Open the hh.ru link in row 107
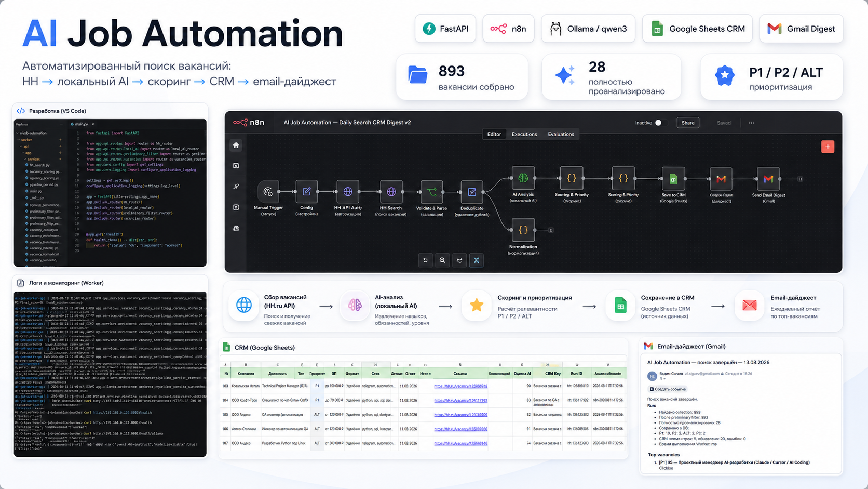Viewport: 868px width, 489px height. tap(460, 443)
